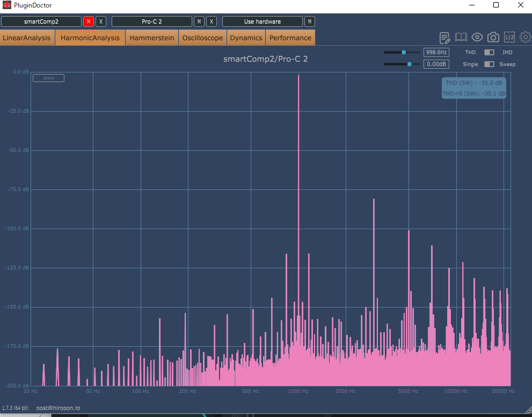Click the Single label
Image resolution: width=532 pixels, height=417 pixels.
[470, 64]
